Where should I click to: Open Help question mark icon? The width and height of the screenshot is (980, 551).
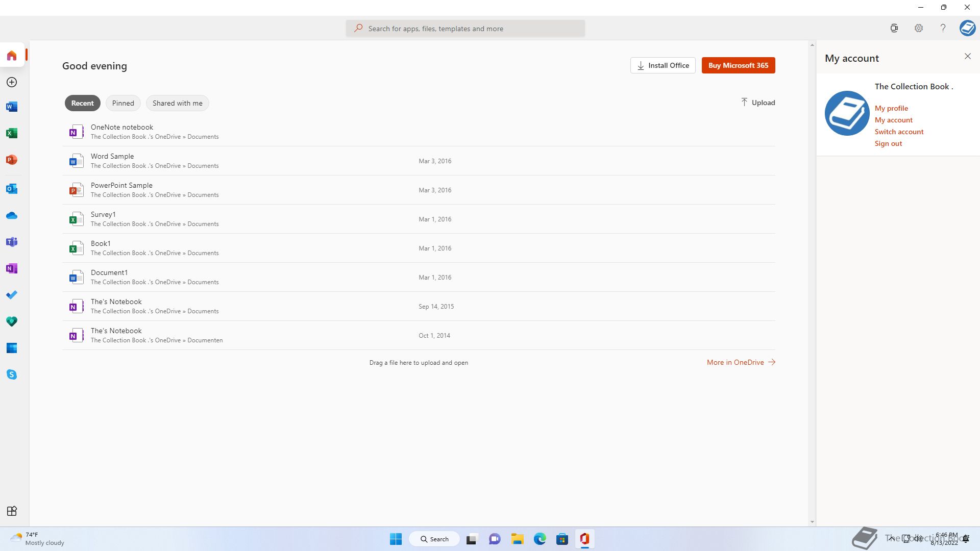pos(943,29)
